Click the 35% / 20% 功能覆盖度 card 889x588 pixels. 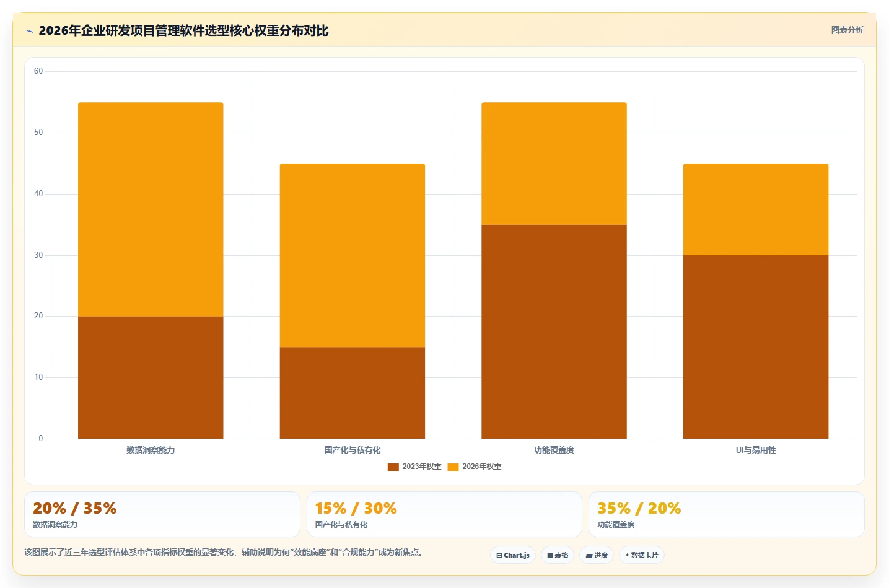point(726,514)
